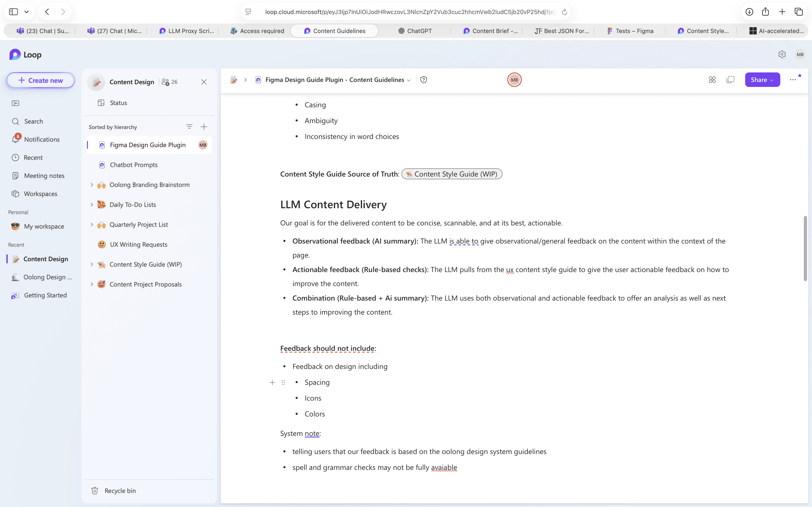Switch to Tests – Figma tab
This screenshot has width=812, height=507.
point(630,31)
